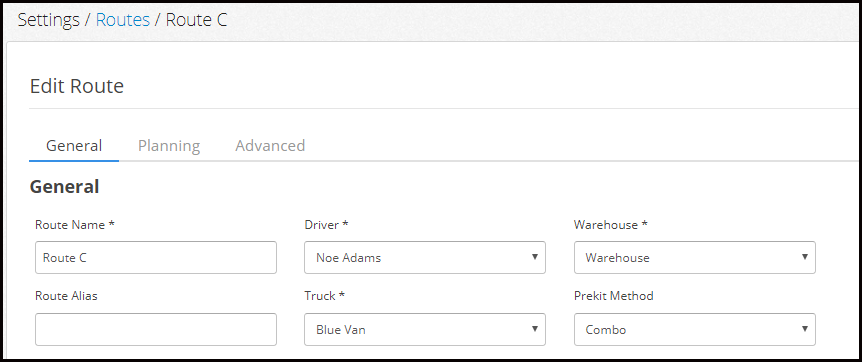Click the arrow on the Truck dropdown
The width and height of the screenshot is (862, 362).
534,329
